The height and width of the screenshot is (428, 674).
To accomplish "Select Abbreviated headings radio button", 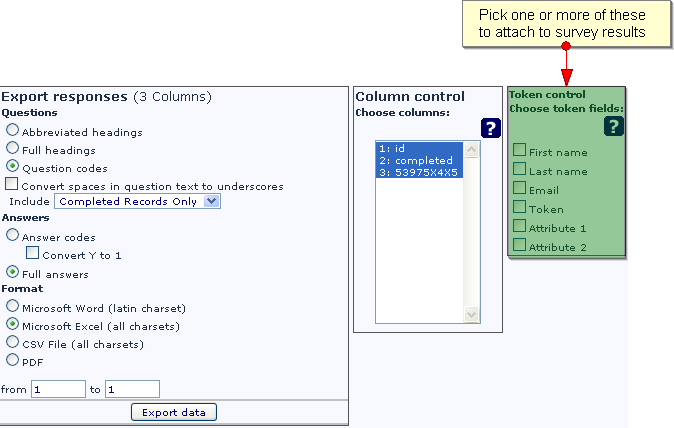I will [x=12, y=130].
